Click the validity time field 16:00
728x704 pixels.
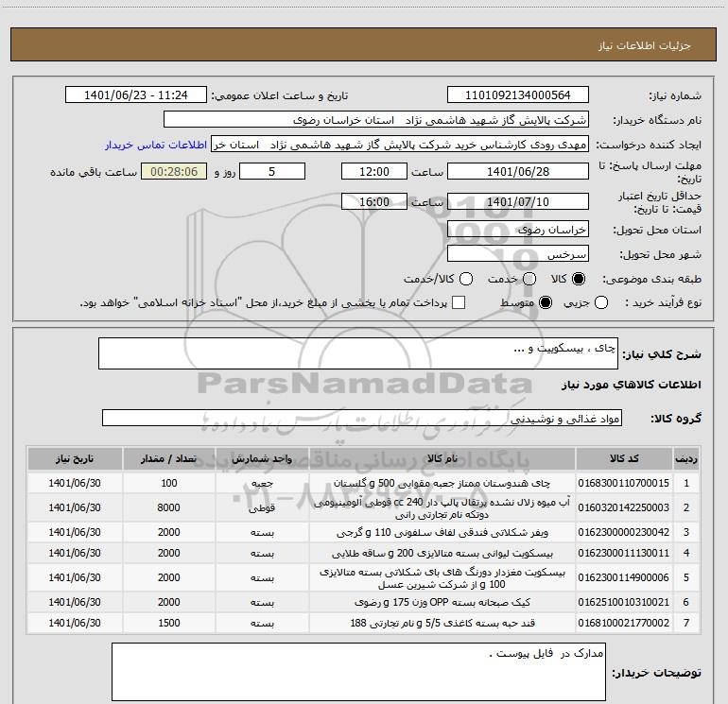pyautogui.click(x=374, y=202)
